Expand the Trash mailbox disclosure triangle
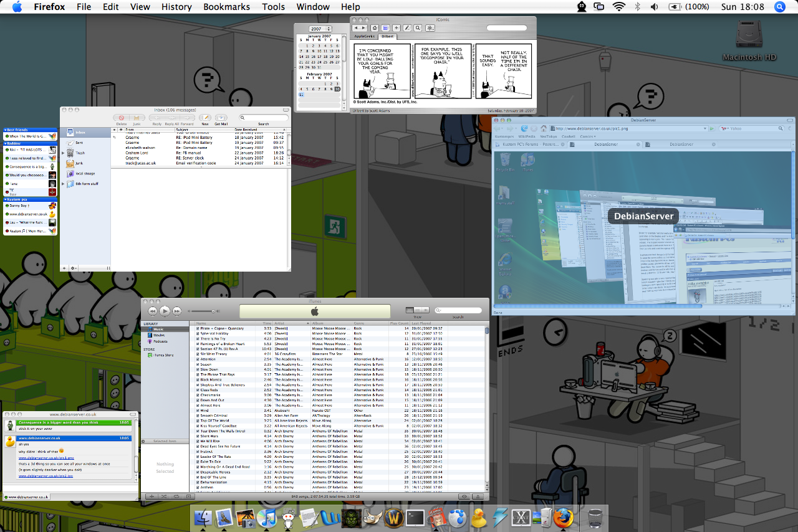 (62, 153)
